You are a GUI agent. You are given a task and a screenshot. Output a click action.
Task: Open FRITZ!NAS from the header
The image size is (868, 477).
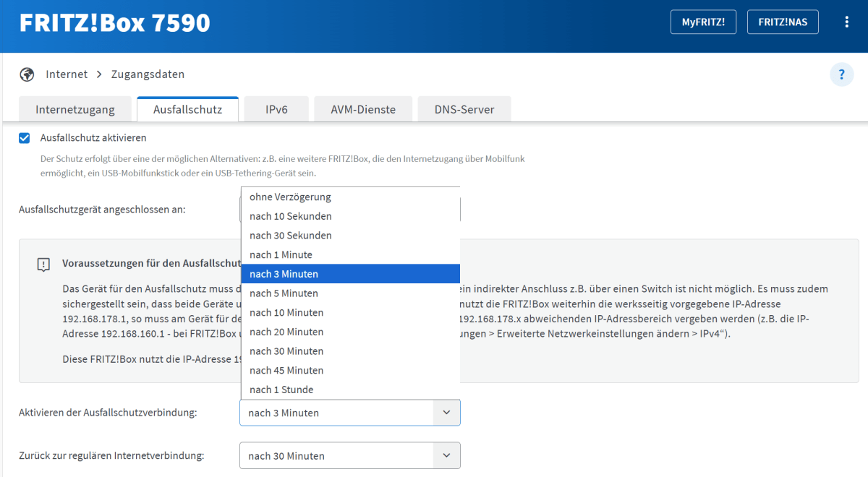point(783,22)
